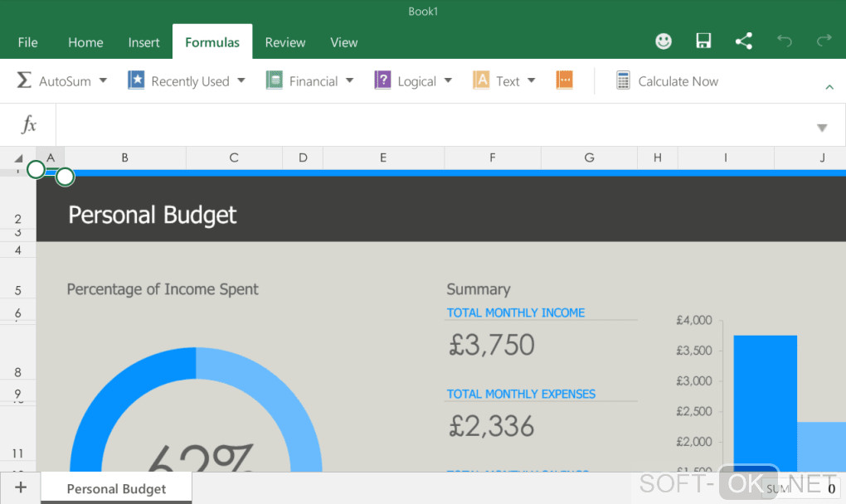Click the £2,336 expenses value
Screen dimensions: 846x504
(492, 426)
